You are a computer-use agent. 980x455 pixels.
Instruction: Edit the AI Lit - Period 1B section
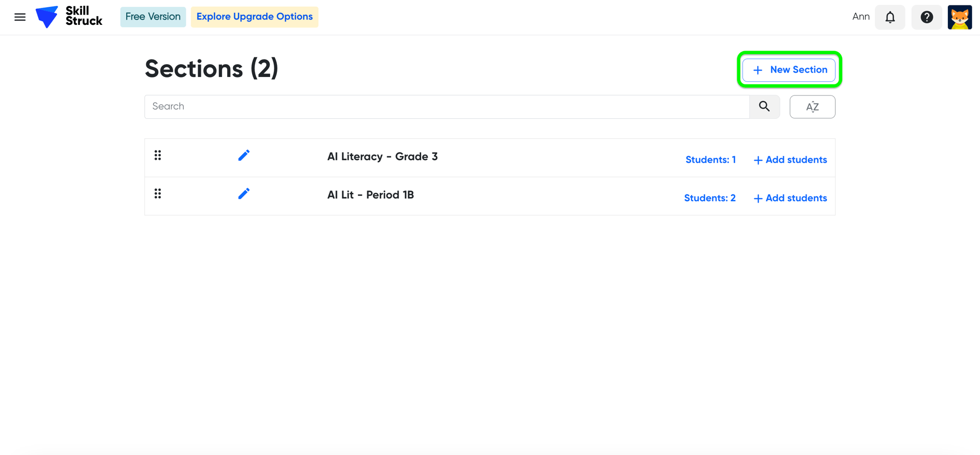[x=244, y=194]
